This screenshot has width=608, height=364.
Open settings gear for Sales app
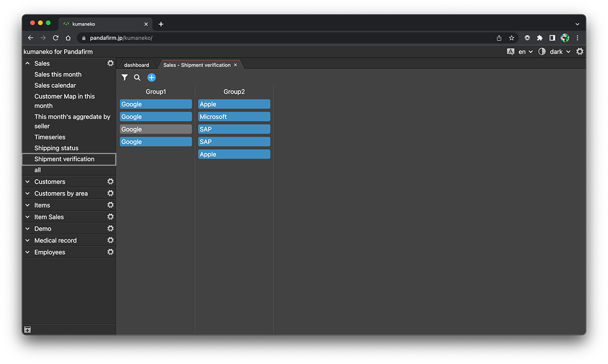pyautogui.click(x=110, y=63)
